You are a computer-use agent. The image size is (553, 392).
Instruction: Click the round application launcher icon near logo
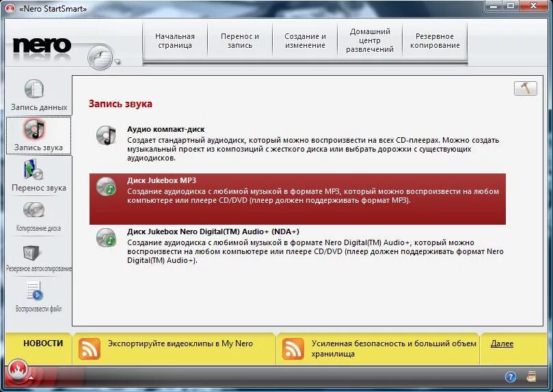[x=100, y=57]
